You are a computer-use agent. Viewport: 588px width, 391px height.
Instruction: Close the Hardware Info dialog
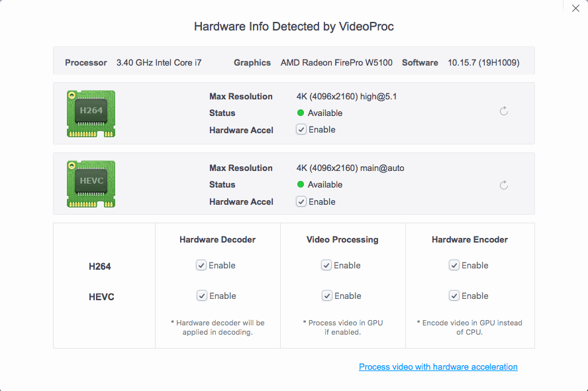point(575,9)
